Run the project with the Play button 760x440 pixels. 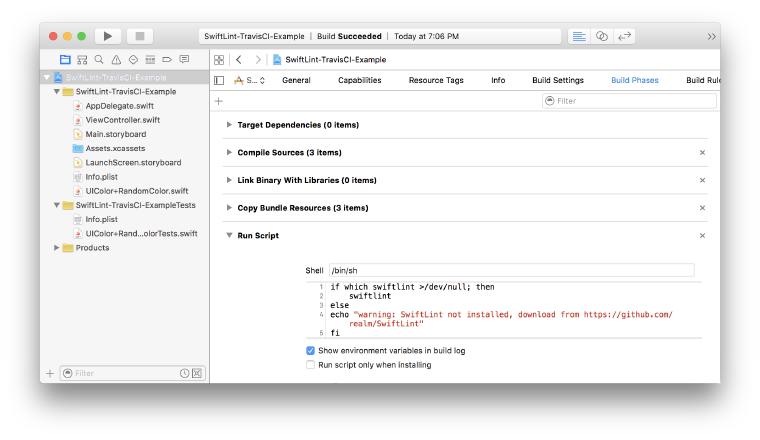108,36
